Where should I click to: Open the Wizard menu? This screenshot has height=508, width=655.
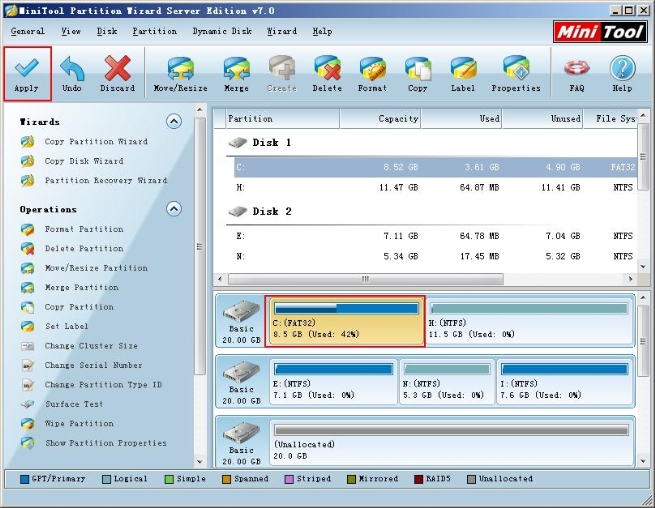point(282,31)
